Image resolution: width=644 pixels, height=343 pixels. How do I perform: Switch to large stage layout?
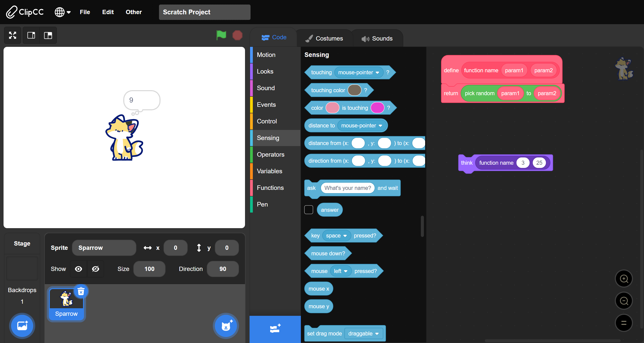pyautogui.click(x=48, y=35)
